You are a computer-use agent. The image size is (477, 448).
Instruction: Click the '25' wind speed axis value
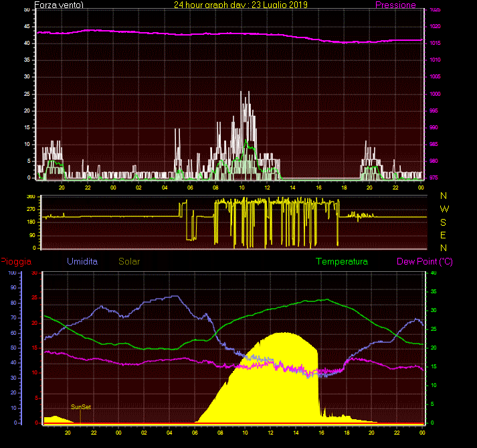click(x=27, y=94)
